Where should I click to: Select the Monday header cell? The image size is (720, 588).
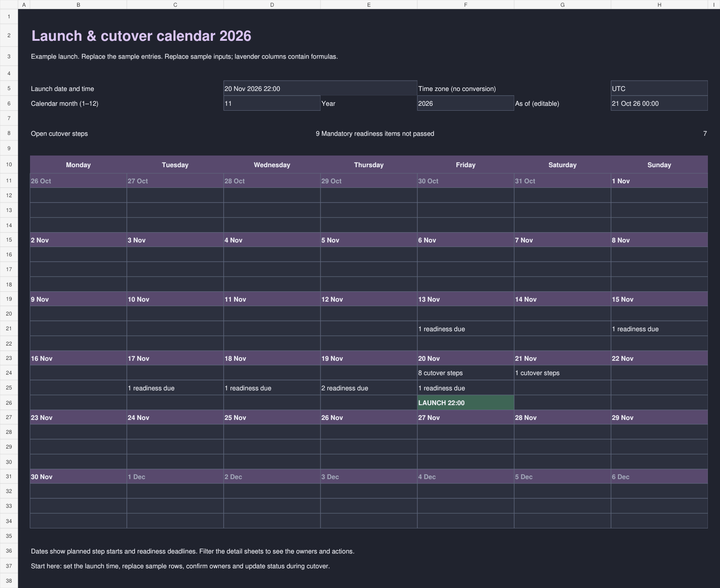click(78, 164)
